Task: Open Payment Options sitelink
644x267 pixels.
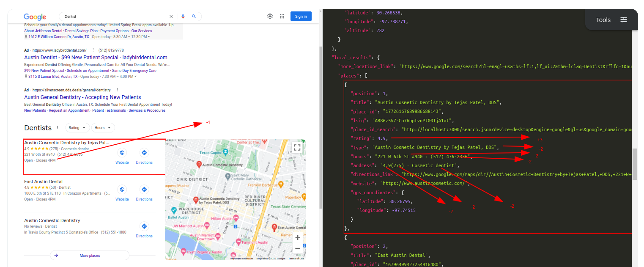Action: pos(115,31)
